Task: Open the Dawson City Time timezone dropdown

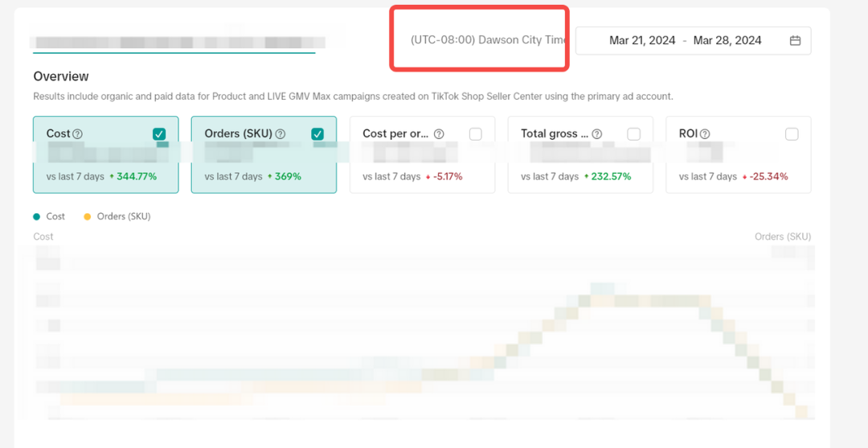Action: coord(488,40)
